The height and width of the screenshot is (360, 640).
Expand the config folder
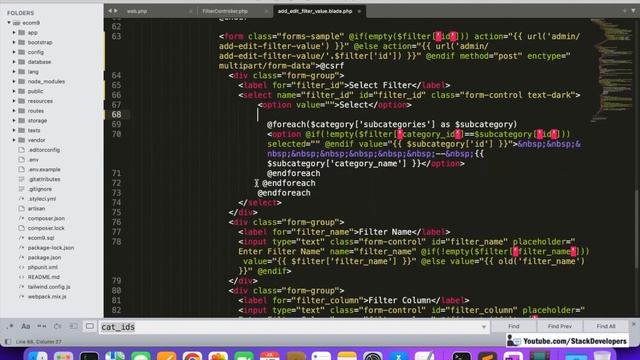[x=14, y=52]
